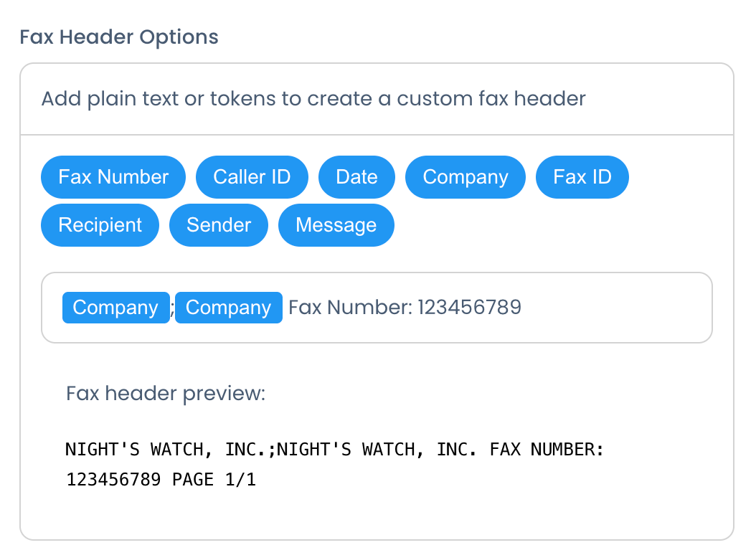756x545 pixels.
Task: Insert the Caller ID token
Action: pos(252,176)
